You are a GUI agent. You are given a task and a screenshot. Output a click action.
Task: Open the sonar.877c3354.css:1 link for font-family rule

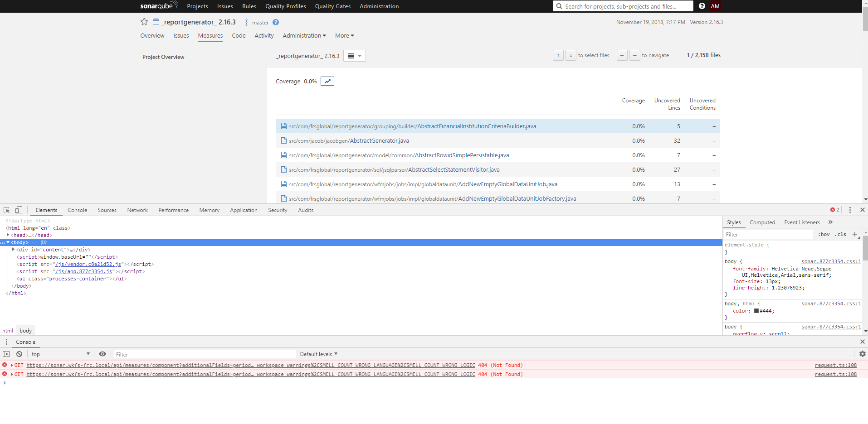tap(831, 261)
